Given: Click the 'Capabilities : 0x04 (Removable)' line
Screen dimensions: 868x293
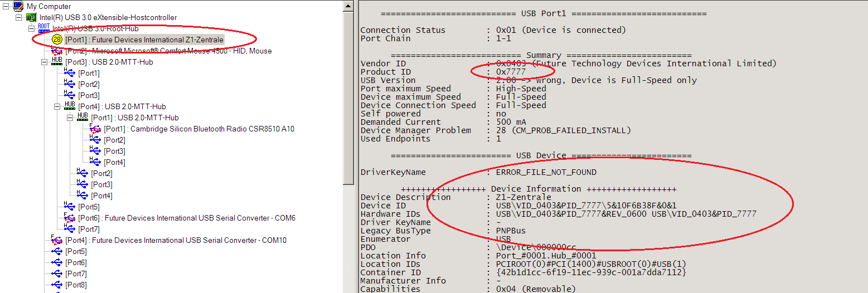Looking at the screenshot, I should click(468, 289).
